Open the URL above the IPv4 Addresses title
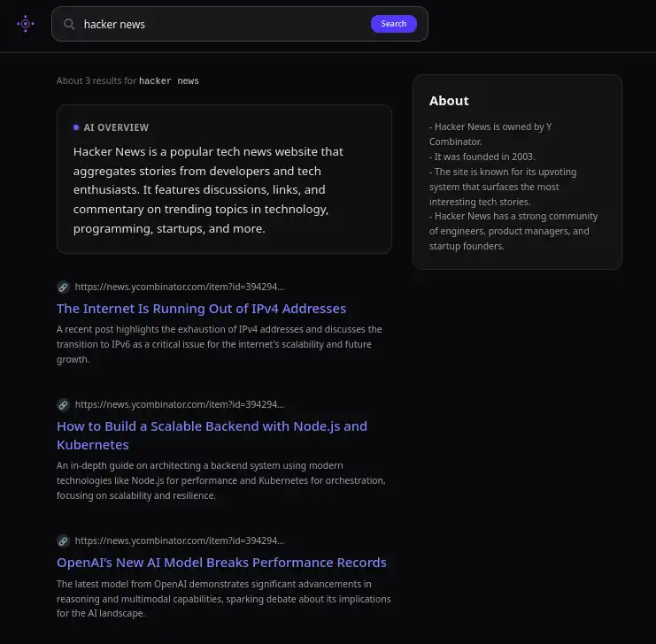The height and width of the screenshot is (644, 656). pyautogui.click(x=180, y=287)
